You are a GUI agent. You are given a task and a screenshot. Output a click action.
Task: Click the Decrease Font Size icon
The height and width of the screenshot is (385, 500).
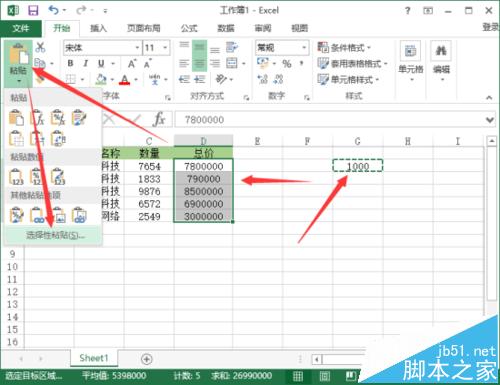148,63
